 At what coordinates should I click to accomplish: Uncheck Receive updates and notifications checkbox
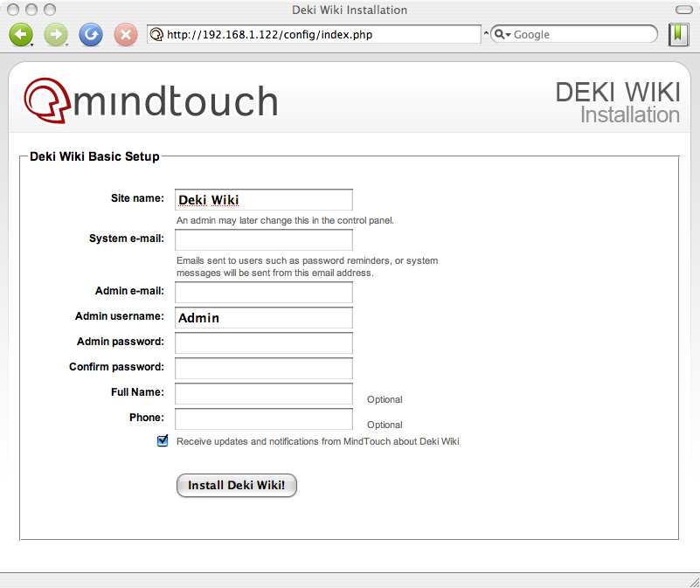coord(163,440)
